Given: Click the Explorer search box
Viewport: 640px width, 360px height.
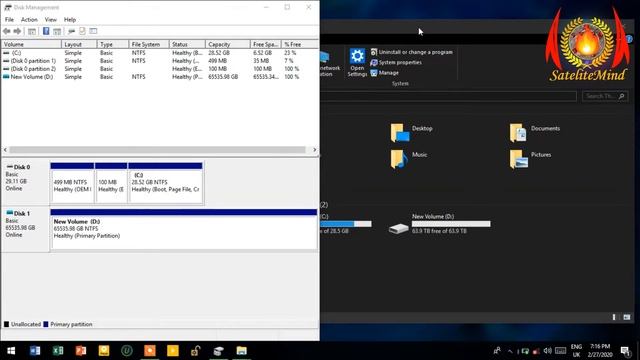Looking at the screenshot, I should tap(605, 96).
